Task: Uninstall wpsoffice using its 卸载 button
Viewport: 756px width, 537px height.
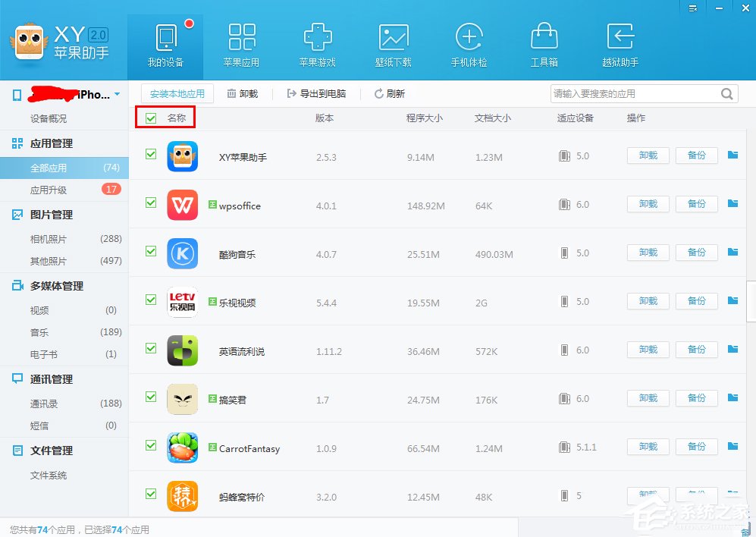Action: 648,203
